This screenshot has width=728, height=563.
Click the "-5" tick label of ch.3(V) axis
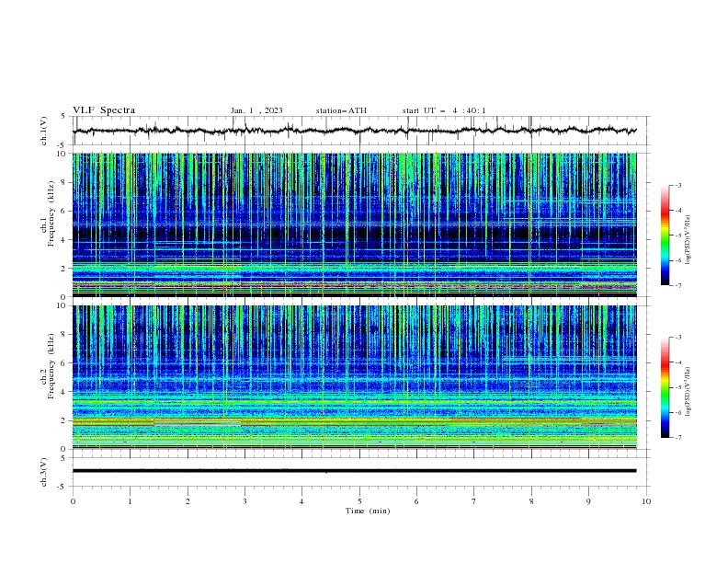pos(61,487)
